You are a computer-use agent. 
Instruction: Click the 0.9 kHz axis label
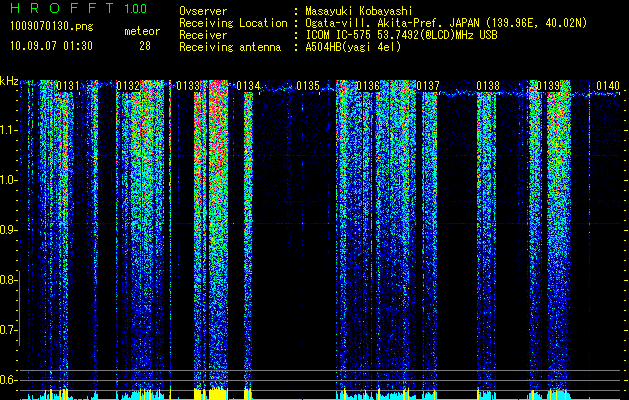coord(8,230)
